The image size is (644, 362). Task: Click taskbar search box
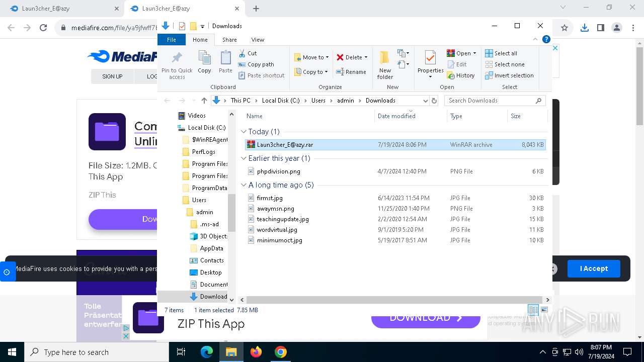[97, 352]
